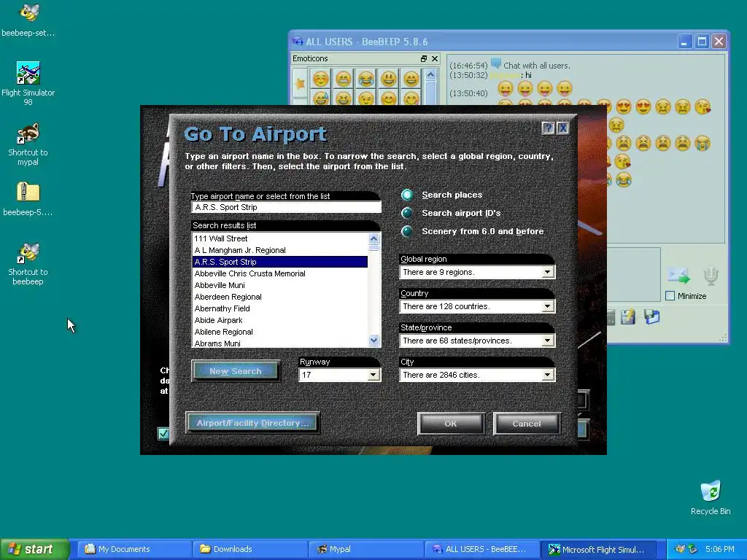Insert the tears of joy emoticon in Emoticons panel
Screen dimensions: 747x560
366,79
